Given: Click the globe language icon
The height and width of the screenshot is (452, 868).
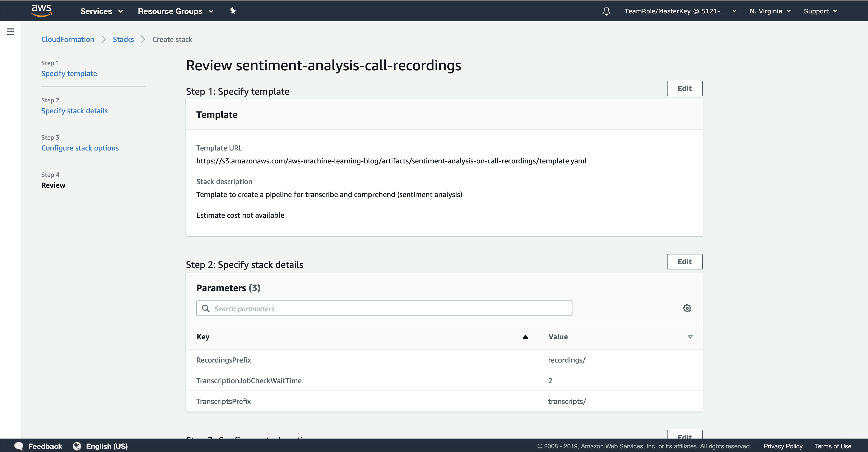Looking at the screenshot, I should (x=77, y=446).
